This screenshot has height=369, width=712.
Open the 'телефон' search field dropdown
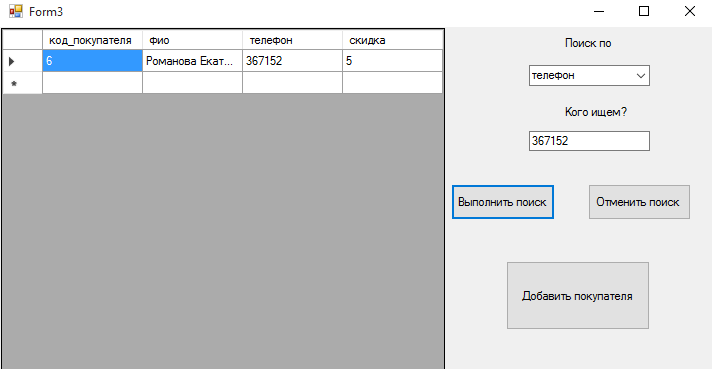point(641,76)
